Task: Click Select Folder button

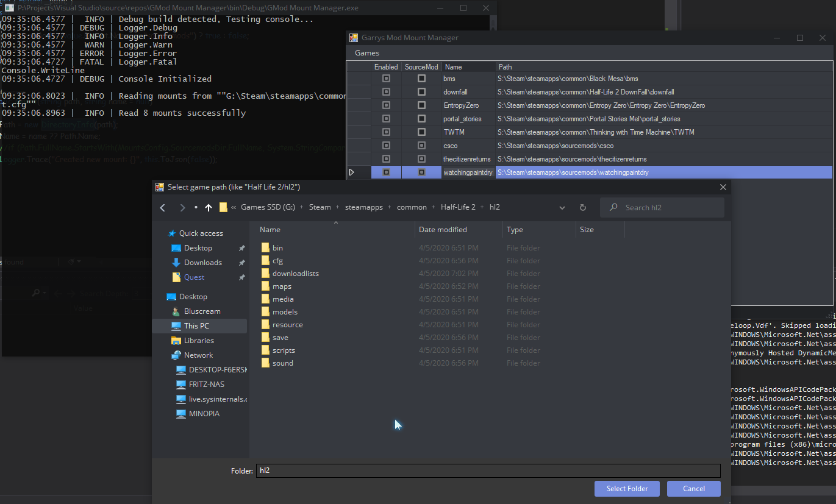Action: coord(627,489)
